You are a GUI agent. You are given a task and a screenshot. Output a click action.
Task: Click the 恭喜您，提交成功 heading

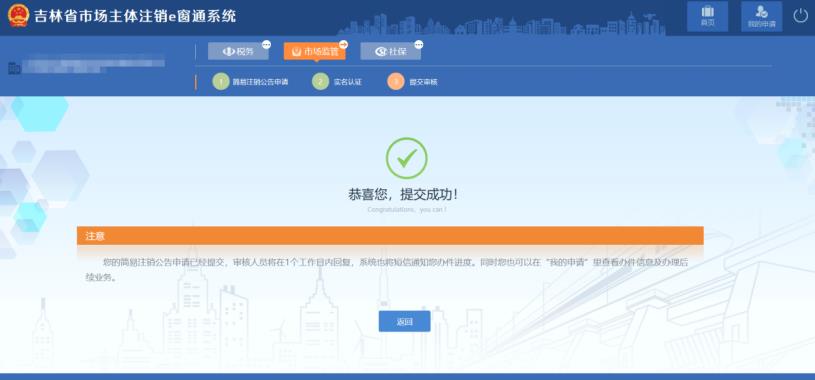404,195
